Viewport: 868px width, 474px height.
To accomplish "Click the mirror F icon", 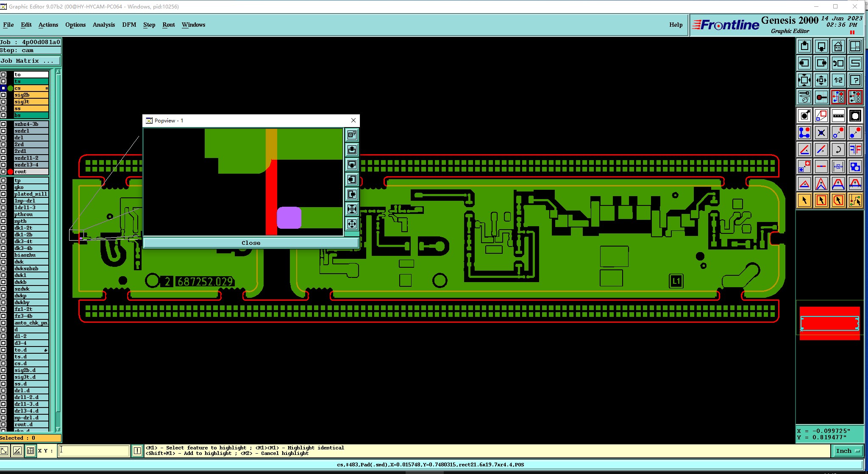I will 855,150.
